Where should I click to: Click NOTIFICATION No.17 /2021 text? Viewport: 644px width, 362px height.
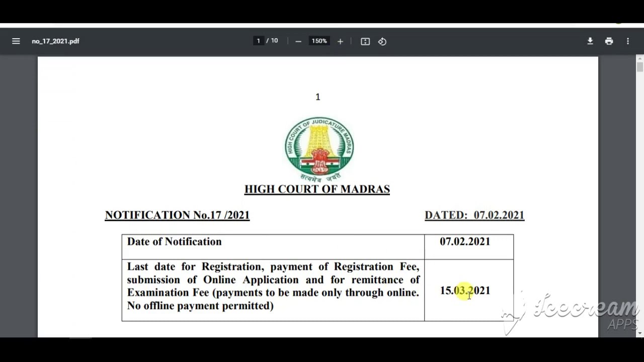coord(177,215)
